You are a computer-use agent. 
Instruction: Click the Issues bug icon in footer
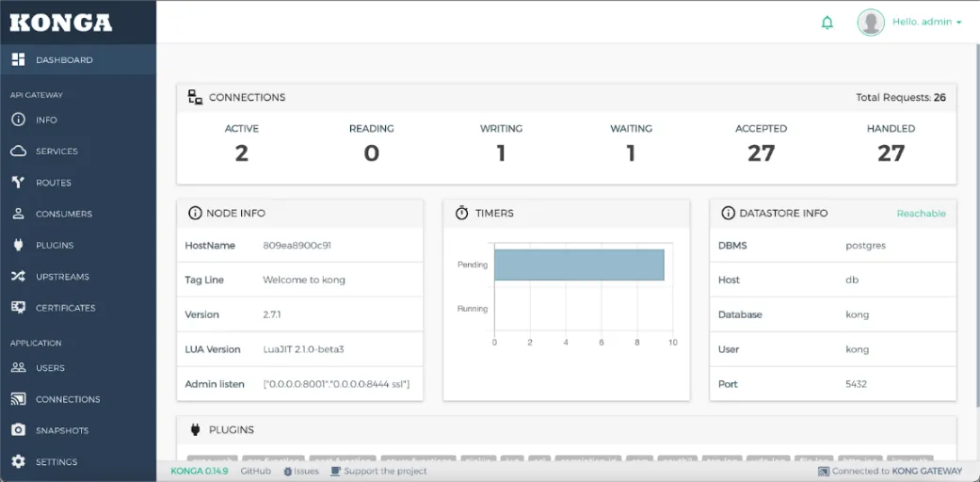click(x=287, y=472)
